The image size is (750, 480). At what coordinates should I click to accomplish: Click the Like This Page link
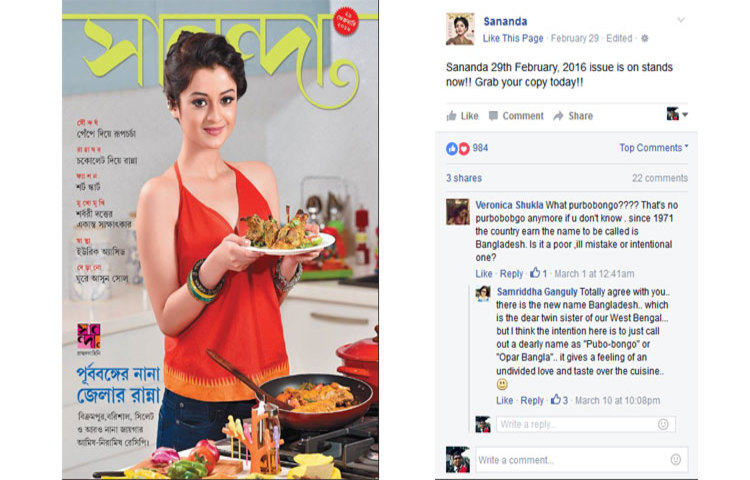click(x=513, y=38)
